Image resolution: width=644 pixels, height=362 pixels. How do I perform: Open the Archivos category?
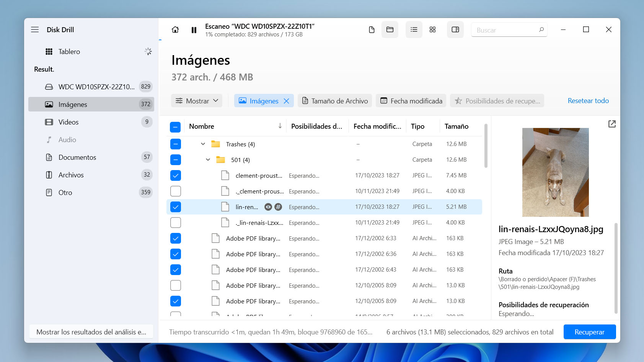pos(91,175)
